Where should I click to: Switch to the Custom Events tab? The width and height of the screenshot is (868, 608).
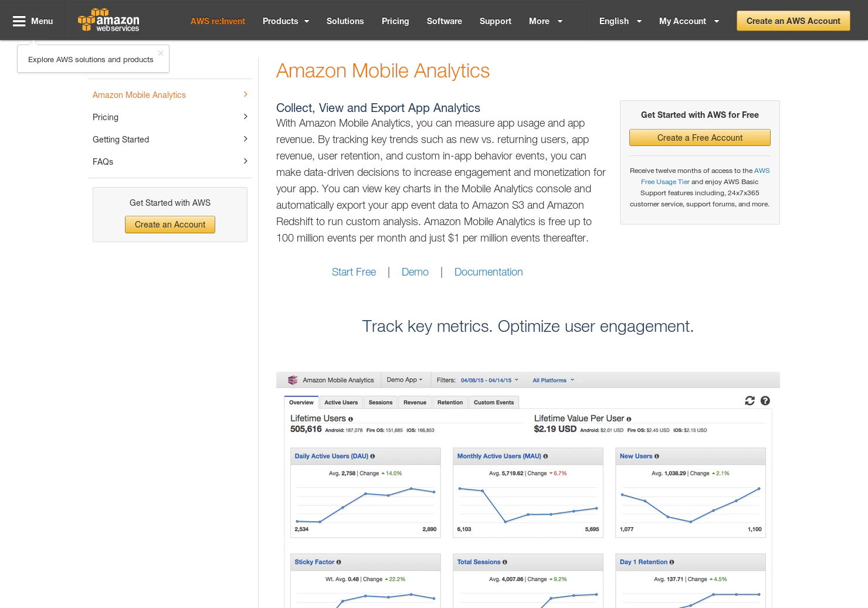point(494,402)
